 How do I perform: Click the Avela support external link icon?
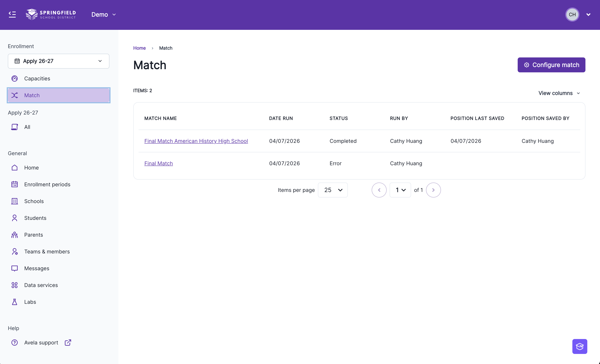pos(68,343)
